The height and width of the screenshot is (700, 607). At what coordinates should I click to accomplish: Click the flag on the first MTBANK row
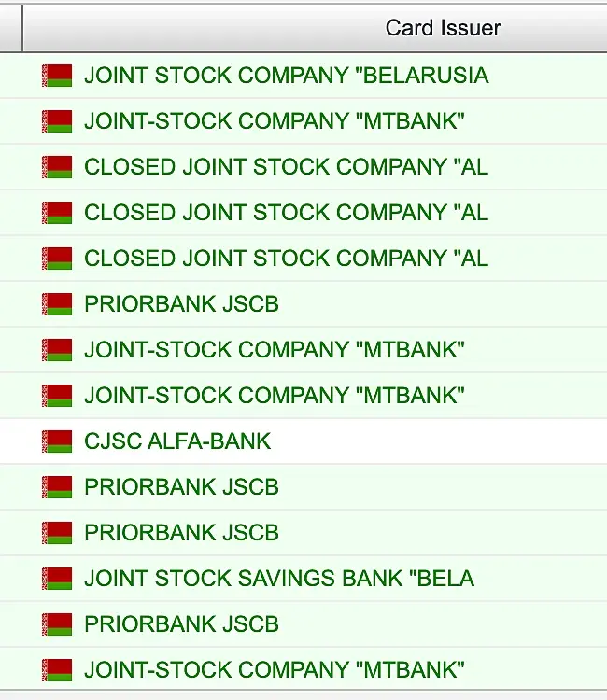(57, 121)
